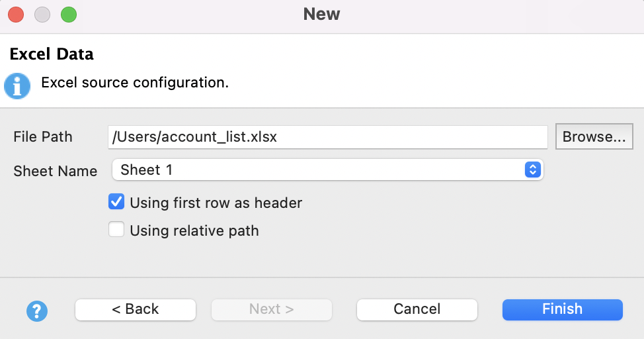Click the File Path label
This screenshot has width=644, height=339.
(43, 137)
